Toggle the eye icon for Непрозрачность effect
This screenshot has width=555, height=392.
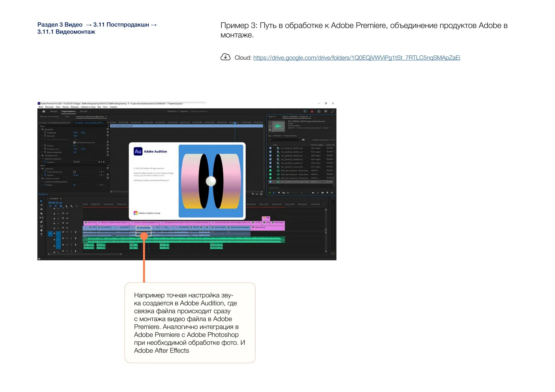(42, 156)
